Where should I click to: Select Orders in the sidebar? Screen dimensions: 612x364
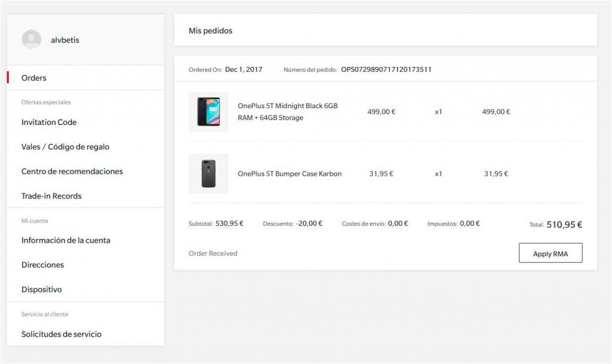(x=34, y=78)
